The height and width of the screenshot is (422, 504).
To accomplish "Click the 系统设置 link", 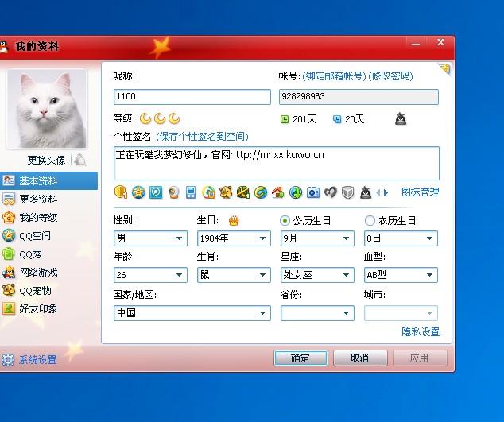I will coord(38,360).
